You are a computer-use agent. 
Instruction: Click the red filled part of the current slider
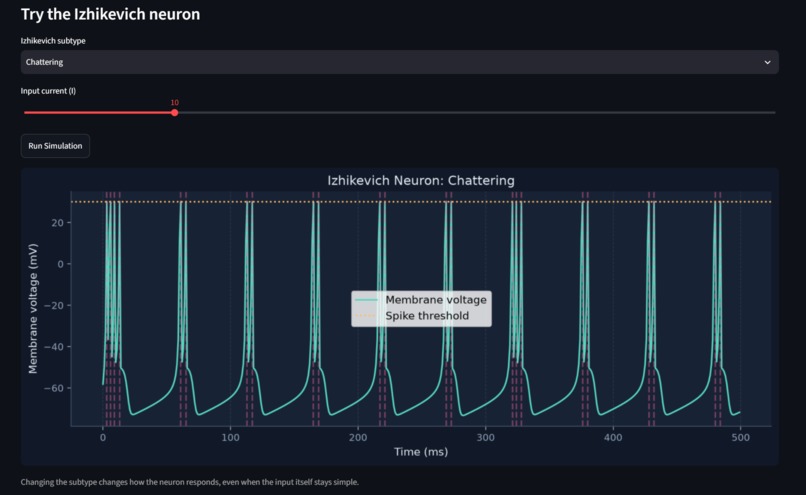click(x=98, y=113)
